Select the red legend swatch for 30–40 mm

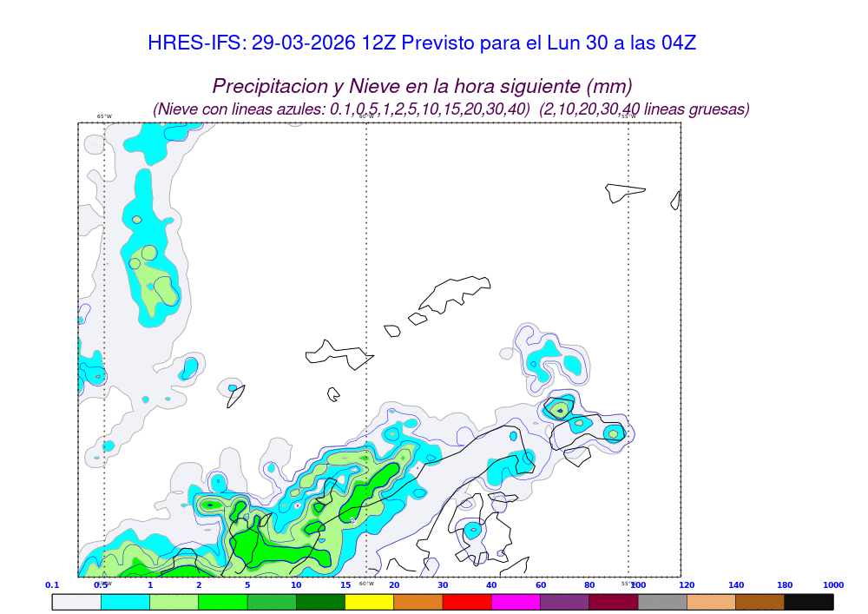click(x=467, y=602)
